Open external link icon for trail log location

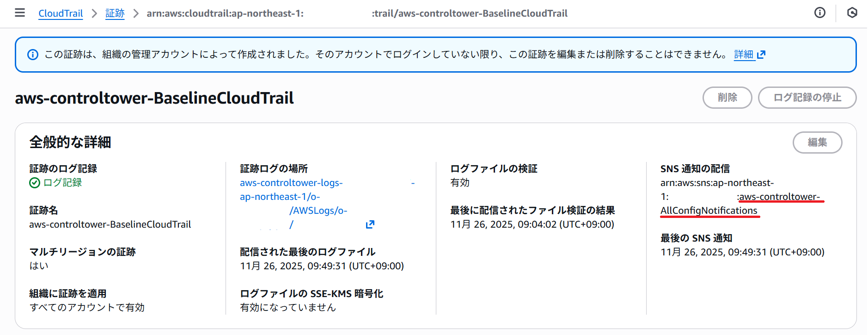370,224
